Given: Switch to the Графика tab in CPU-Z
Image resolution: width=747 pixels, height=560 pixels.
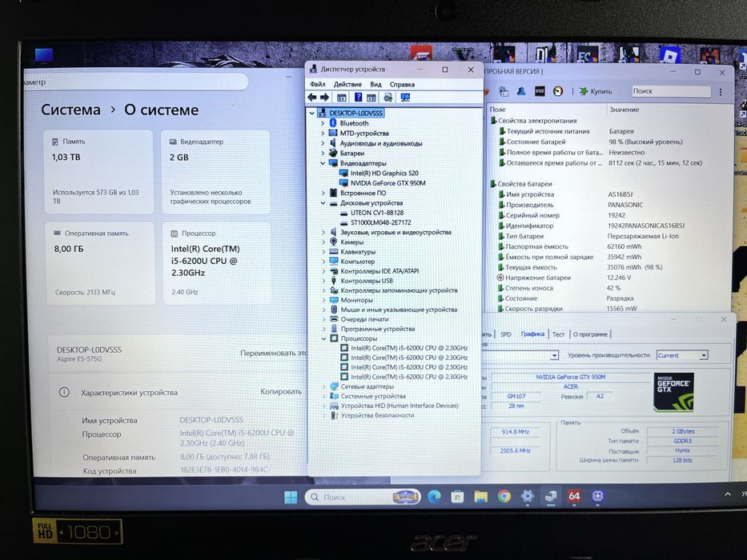Looking at the screenshot, I should click(532, 334).
